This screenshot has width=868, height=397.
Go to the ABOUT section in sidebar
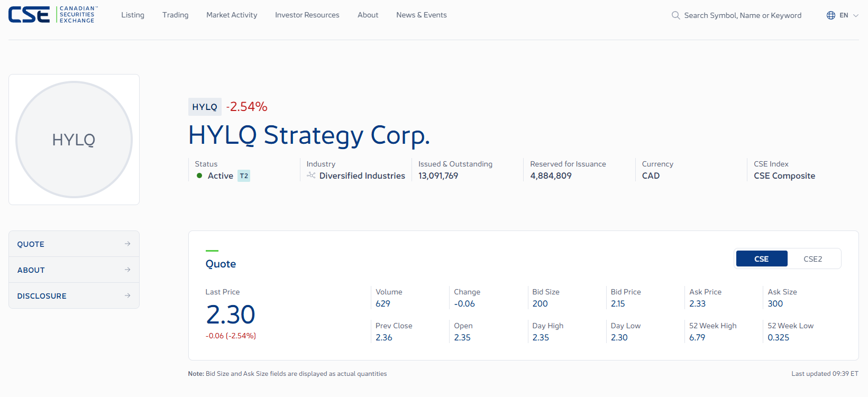(x=74, y=270)
